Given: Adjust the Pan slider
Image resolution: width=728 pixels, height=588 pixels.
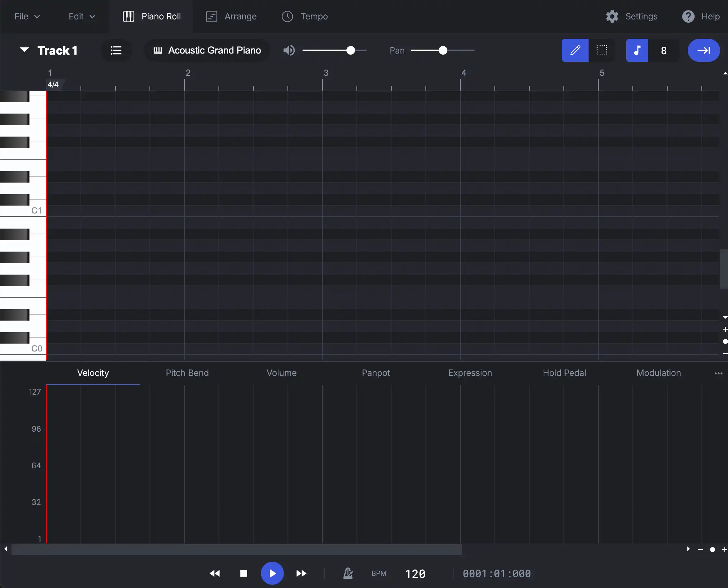Looking at the screenshot, I should point(442,50).
